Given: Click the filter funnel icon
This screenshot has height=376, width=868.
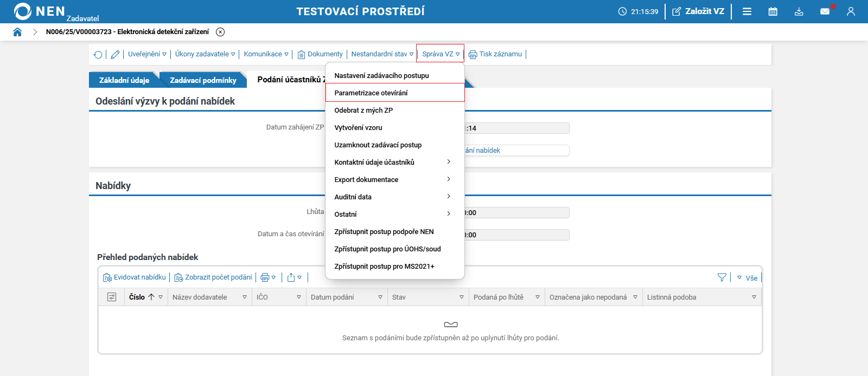Looking at the screenshot, I should click(722, 277).
